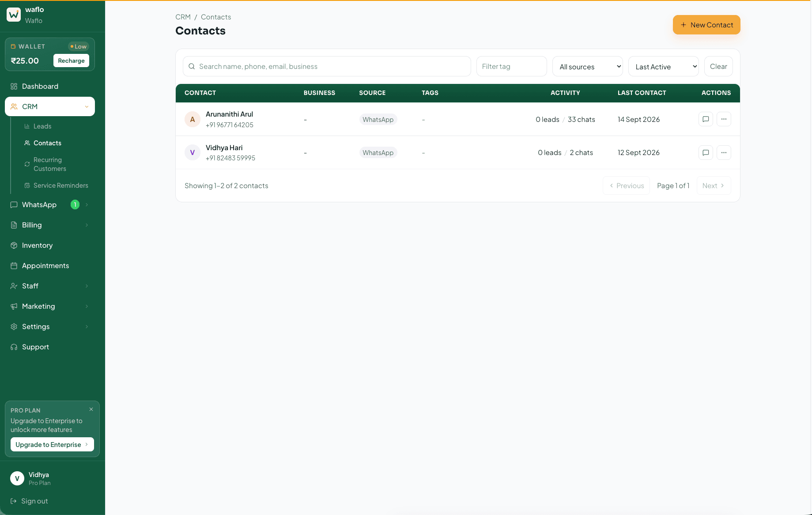Open more actions for Arunanithi Arul
812x515 pixels.
point(724,119)
